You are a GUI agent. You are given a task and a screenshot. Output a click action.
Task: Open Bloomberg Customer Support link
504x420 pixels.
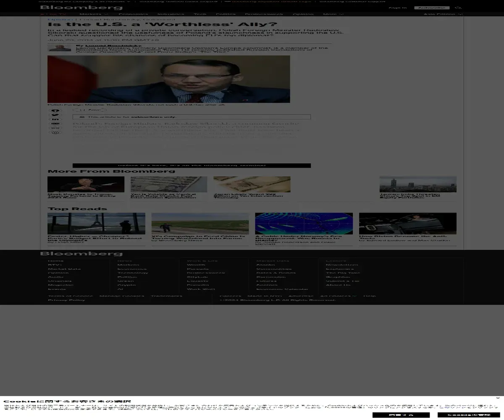coord(352,1)
